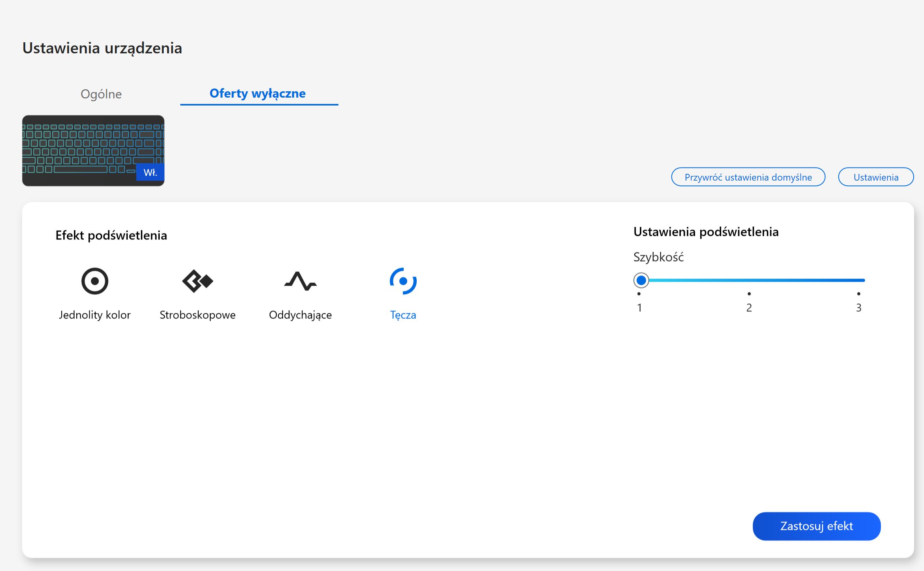924x571 pixels.
Task: Choose the Stroboskopowe lighting effect icon
Action: coord(197,281)
